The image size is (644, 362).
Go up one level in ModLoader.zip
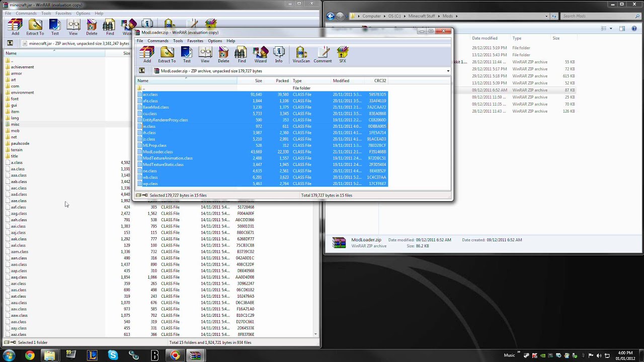[x=142, y=71]
